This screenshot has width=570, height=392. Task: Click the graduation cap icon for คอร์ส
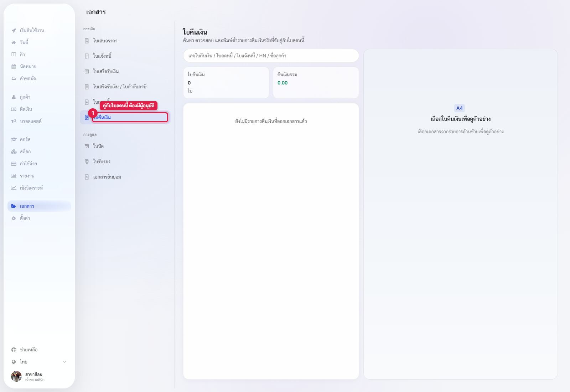pos(14,140)
